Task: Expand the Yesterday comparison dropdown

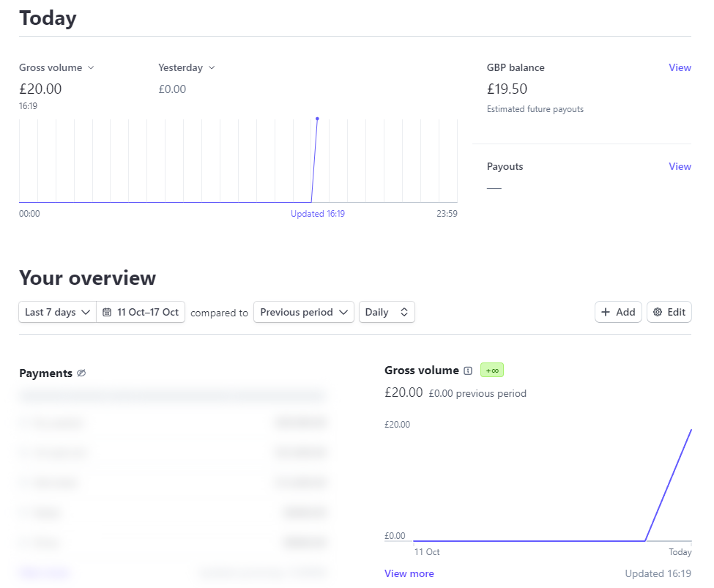Action: pos(187,67)
